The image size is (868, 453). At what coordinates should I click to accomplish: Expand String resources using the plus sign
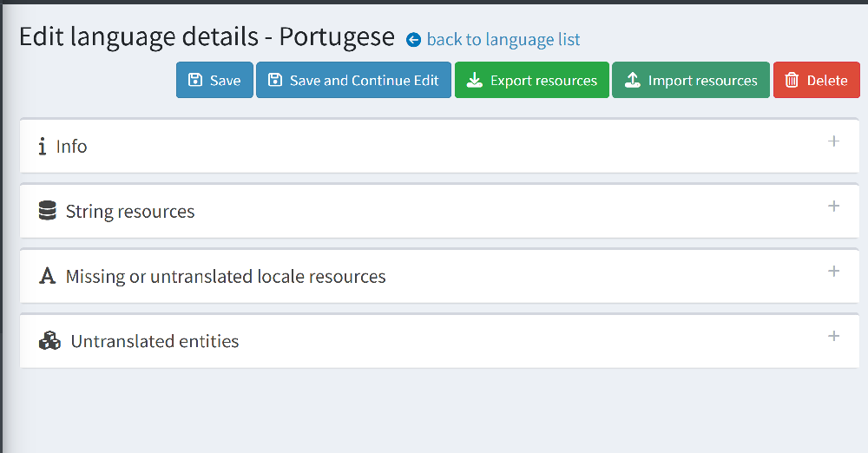[833, 206]
